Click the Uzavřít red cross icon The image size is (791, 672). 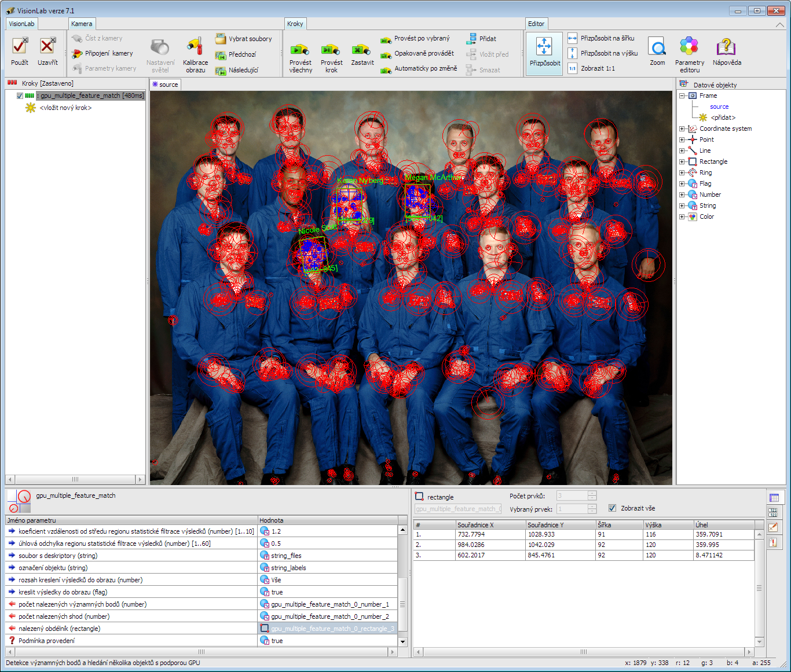click(x=47, y=46)
